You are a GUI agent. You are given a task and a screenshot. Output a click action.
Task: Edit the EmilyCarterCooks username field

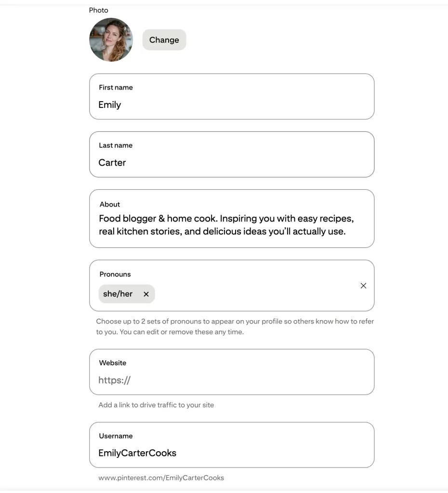(232, 445)
